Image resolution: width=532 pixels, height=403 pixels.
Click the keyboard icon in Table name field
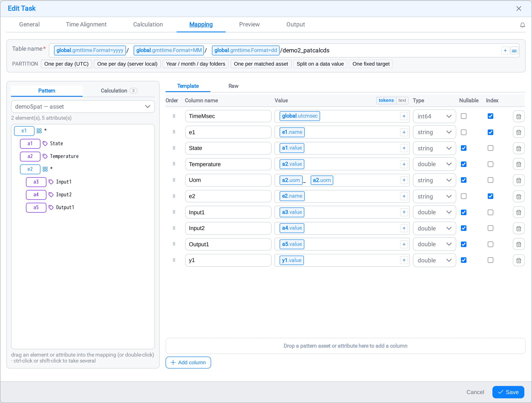(514, 50)
